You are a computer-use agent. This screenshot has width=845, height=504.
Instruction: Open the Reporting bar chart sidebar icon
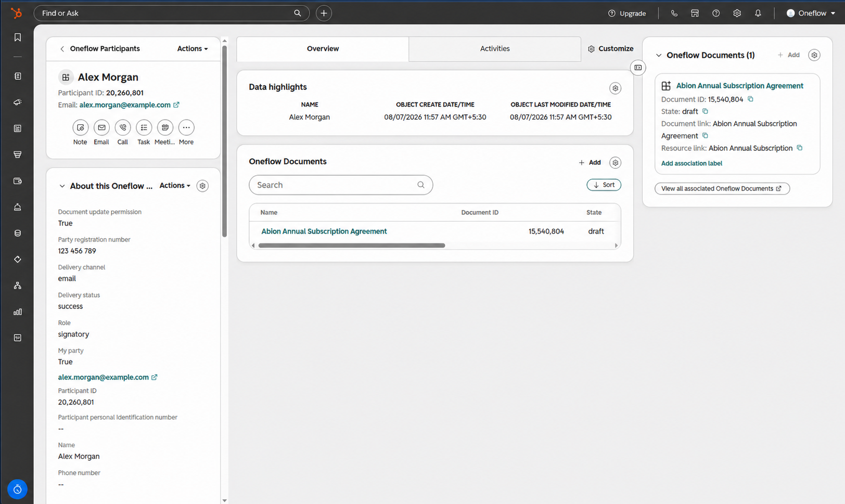point(18,312)
